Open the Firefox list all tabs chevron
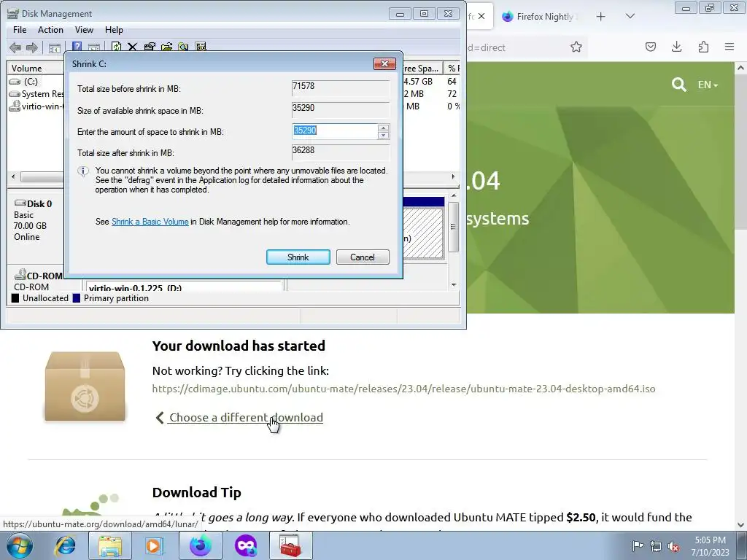The width and height of the screenshot is (747, 560). 630,16
